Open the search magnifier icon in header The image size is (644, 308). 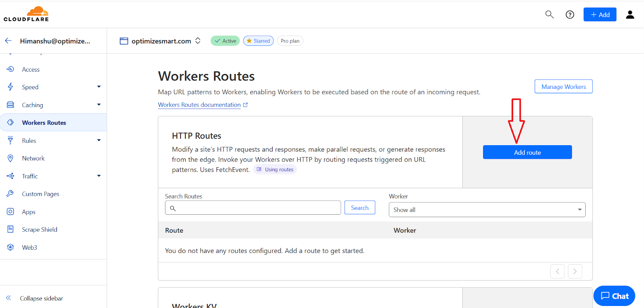(549, 14)
